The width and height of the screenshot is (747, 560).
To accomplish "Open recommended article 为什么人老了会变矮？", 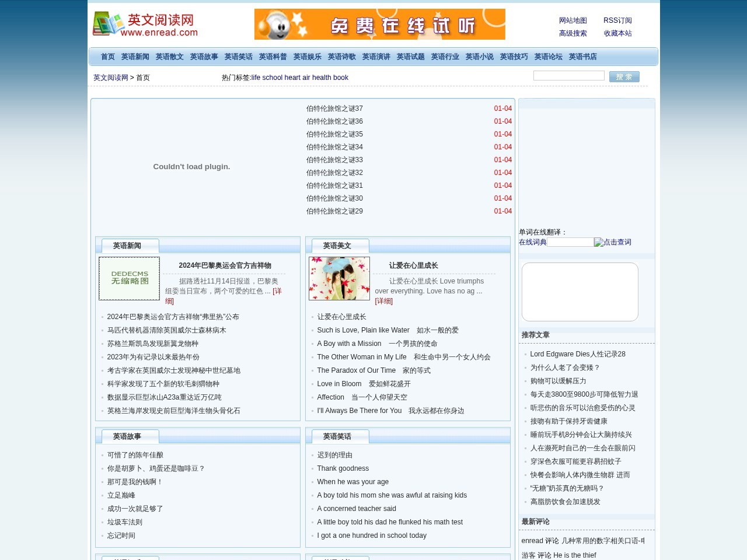I will [x=564, y=367].
